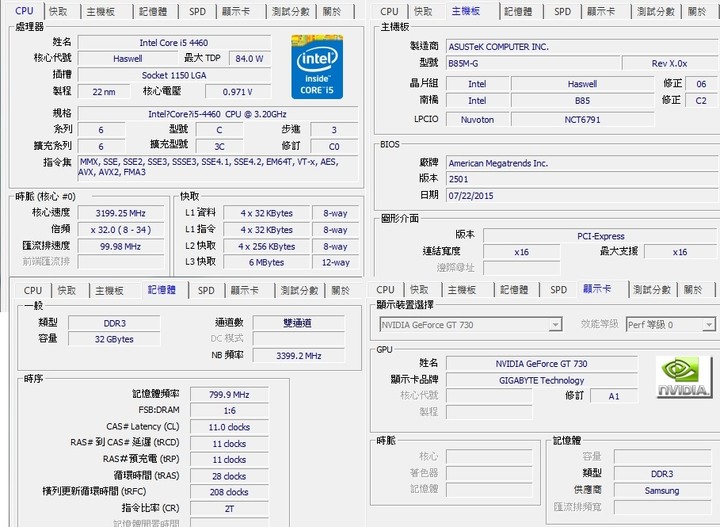This screenshot has height=527, width=720.
Task: Click the command rate value '2T'
Action: point(229,509)
